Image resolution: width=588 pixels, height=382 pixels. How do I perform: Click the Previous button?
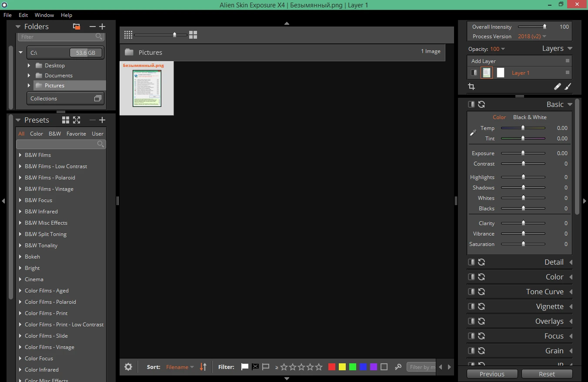(492, 374)
